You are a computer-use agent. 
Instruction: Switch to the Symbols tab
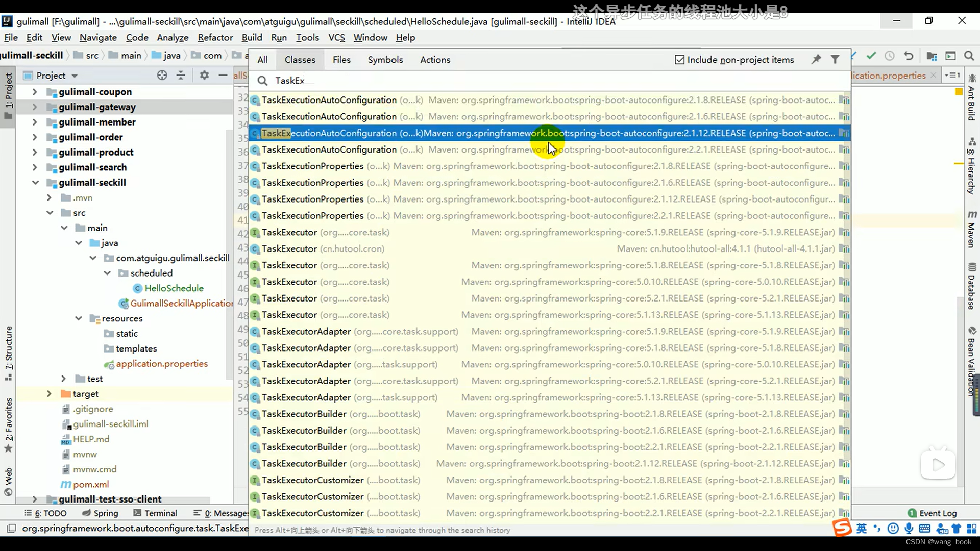pyautogui.click(x=385, y=60)
